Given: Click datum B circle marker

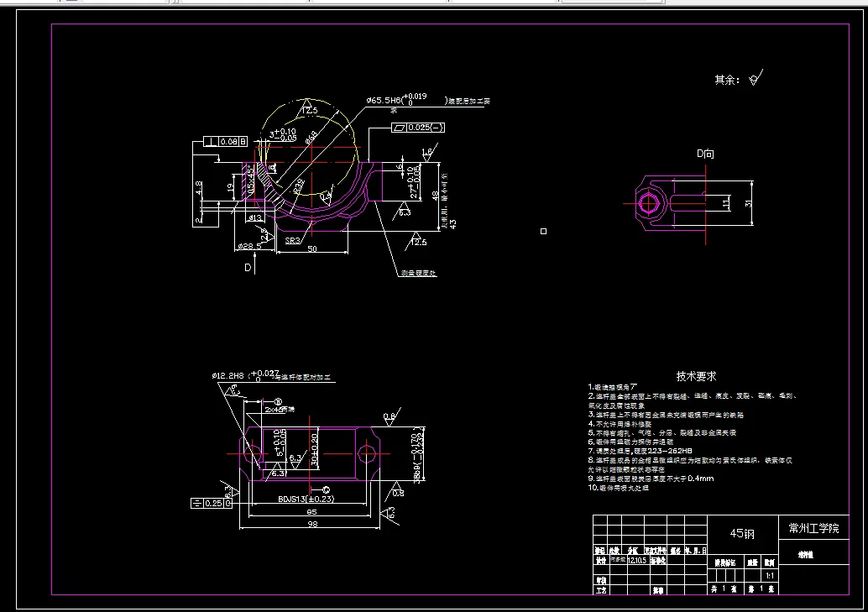Looking at the screenshot, I should [279, 402].
